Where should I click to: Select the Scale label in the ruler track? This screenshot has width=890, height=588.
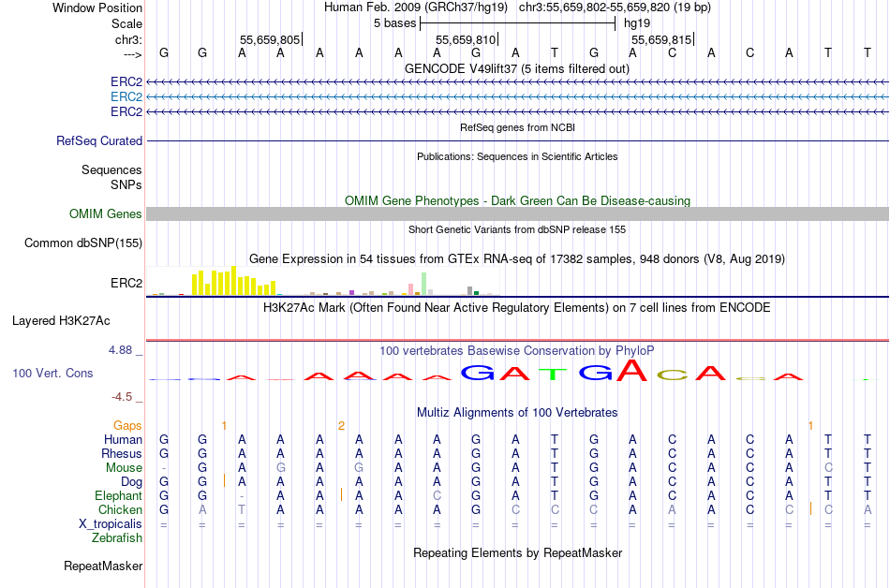[x=126, y=23]
